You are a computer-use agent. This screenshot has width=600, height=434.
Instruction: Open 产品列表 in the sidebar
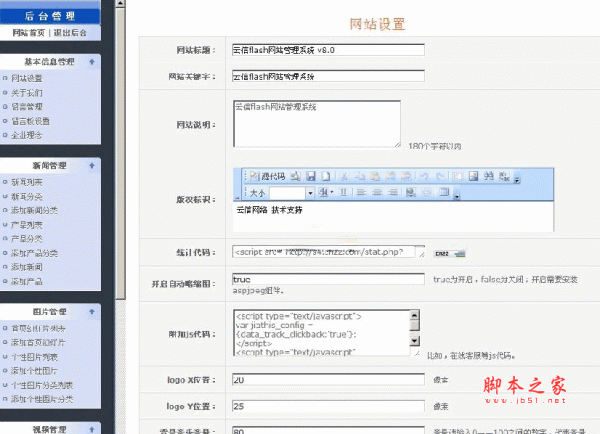(x=27, y=225)
